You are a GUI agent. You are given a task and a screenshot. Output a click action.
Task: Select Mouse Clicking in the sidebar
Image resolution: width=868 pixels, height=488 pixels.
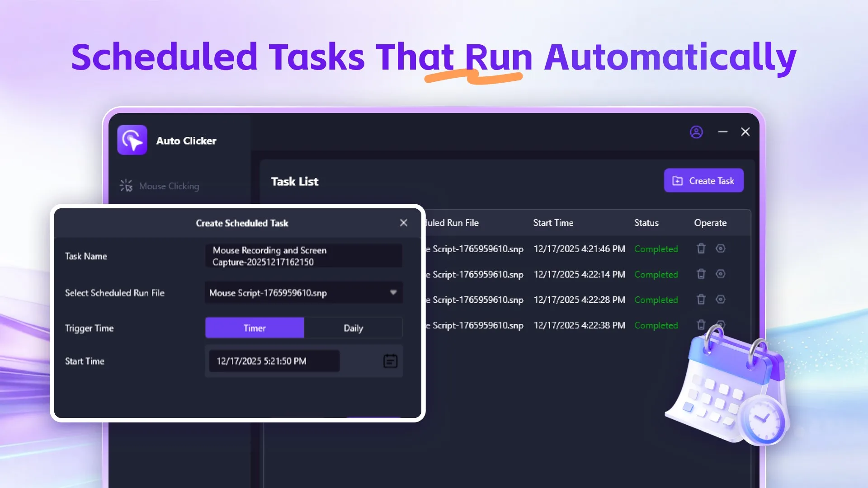[159, 186]
